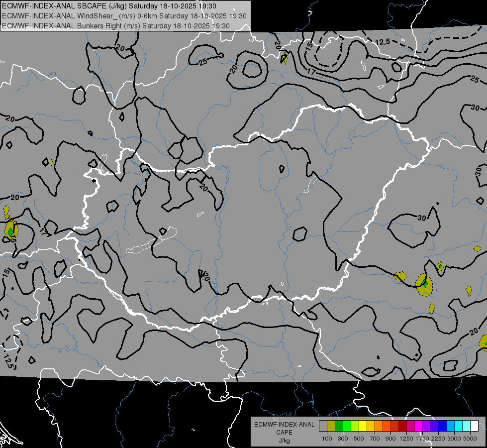Click the 5000 value on the legend
Screen dimensions: 487x448
pos(470,438)
